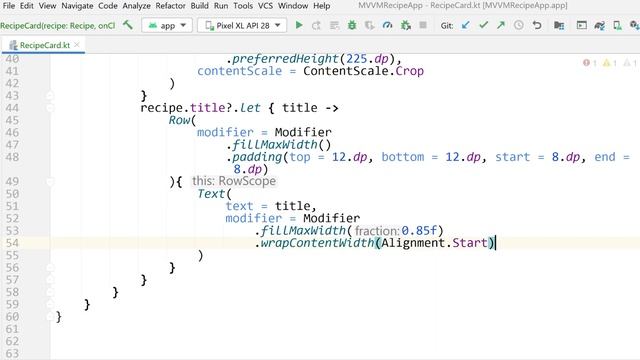Click the Row call on line 45
Image resolution: width=640 pixels, height=360 pixels.
click(180, 120)
